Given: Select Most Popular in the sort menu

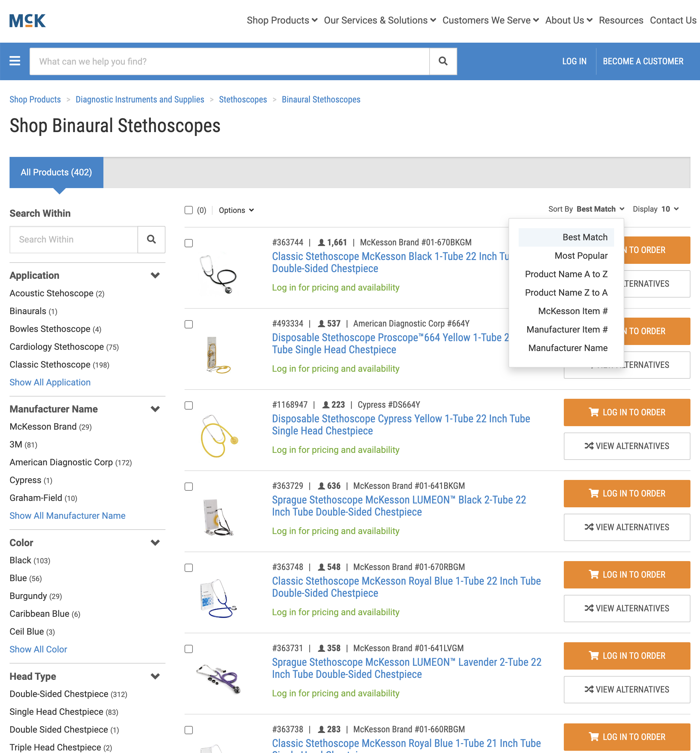Looking at the screenshot, I should pos(581,256).
